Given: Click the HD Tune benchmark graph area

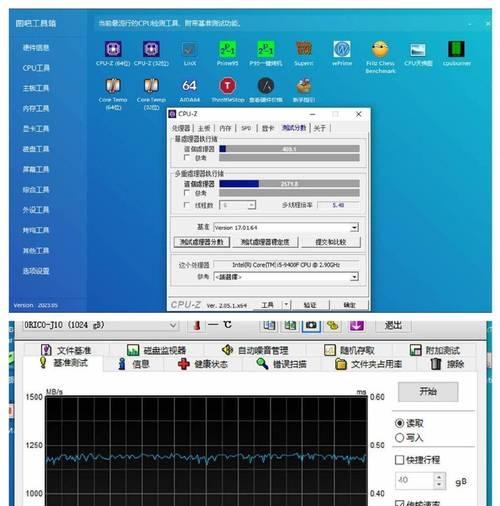Looking at the screenshot, I should pos(206,451).
